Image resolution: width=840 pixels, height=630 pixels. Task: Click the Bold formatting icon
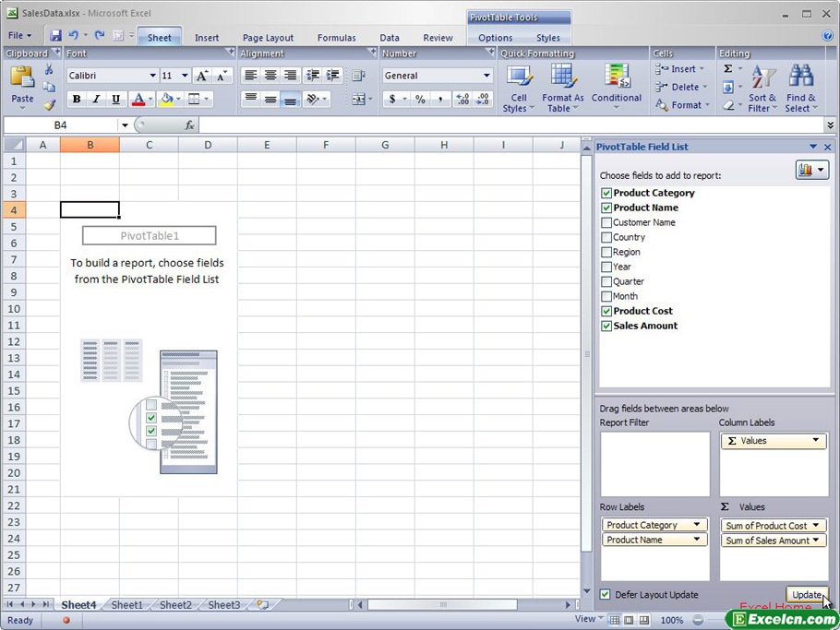tap(77, 100)
